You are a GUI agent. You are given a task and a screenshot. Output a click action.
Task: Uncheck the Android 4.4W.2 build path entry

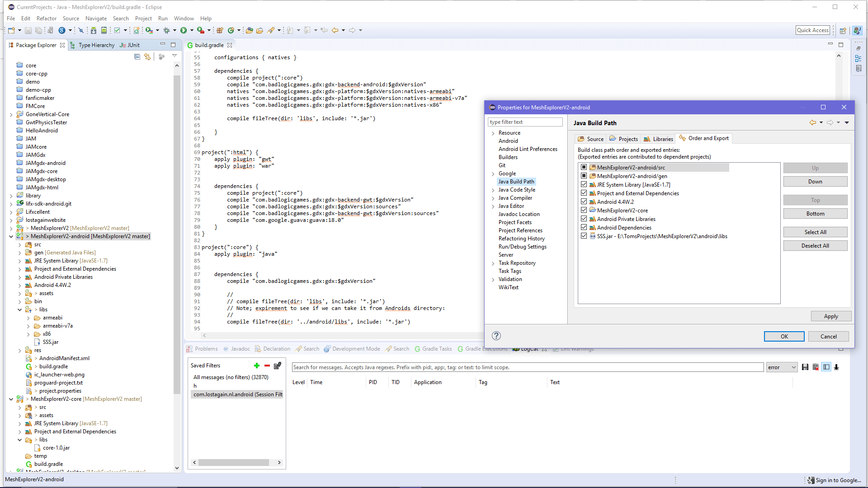pyautogui.click(x=584, y=202)
